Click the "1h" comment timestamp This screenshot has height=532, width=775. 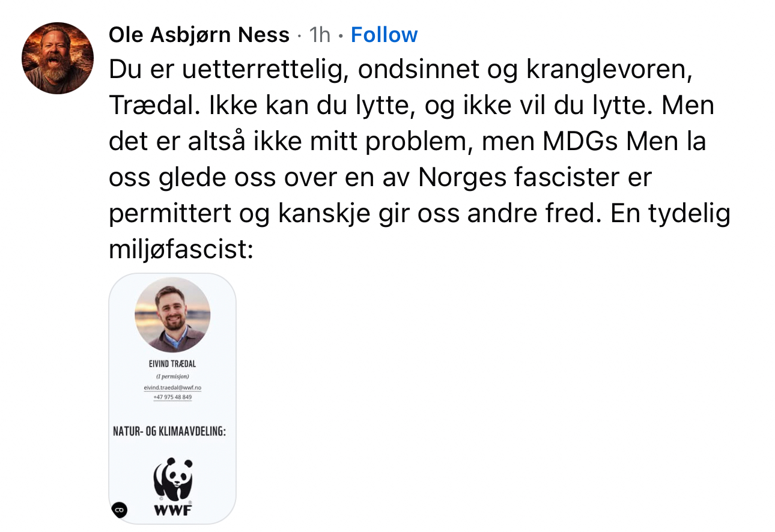coord(320,35)
